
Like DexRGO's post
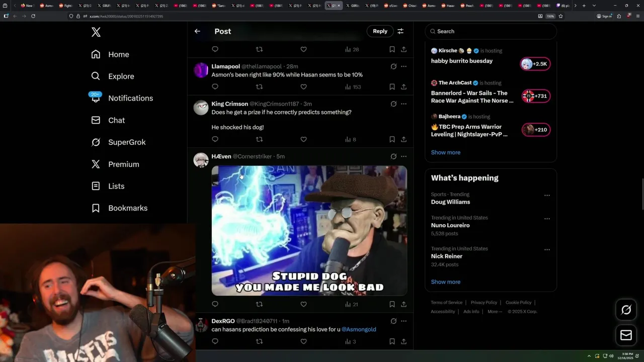tap(303, 341)
